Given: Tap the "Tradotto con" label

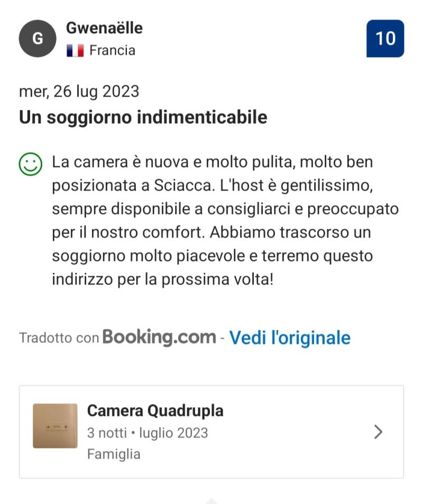Looking at the screenshot, I should 59,338.
